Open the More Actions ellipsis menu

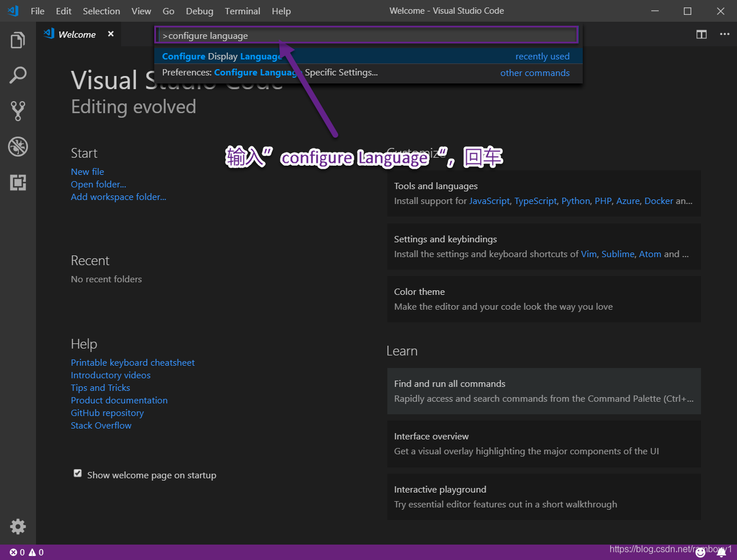(x=724, y=34)
